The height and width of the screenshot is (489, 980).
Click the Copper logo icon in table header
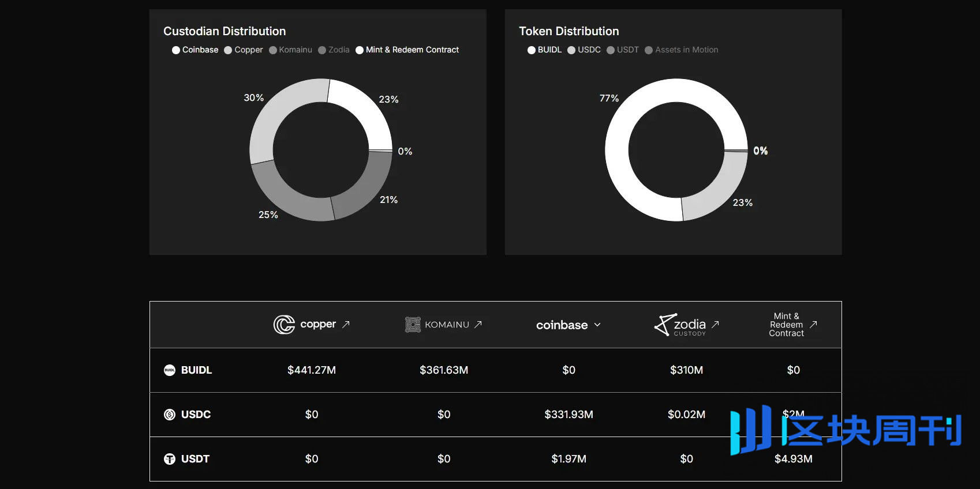pyautogui.click(x=284, y=325)
